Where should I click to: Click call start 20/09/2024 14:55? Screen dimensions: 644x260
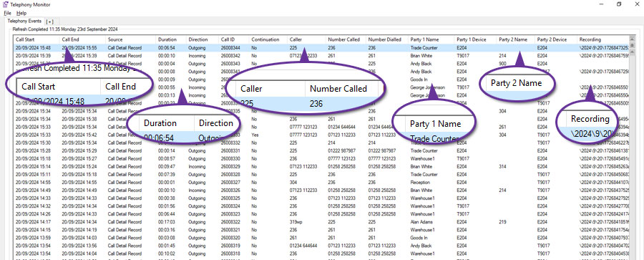tap(33, 182)
